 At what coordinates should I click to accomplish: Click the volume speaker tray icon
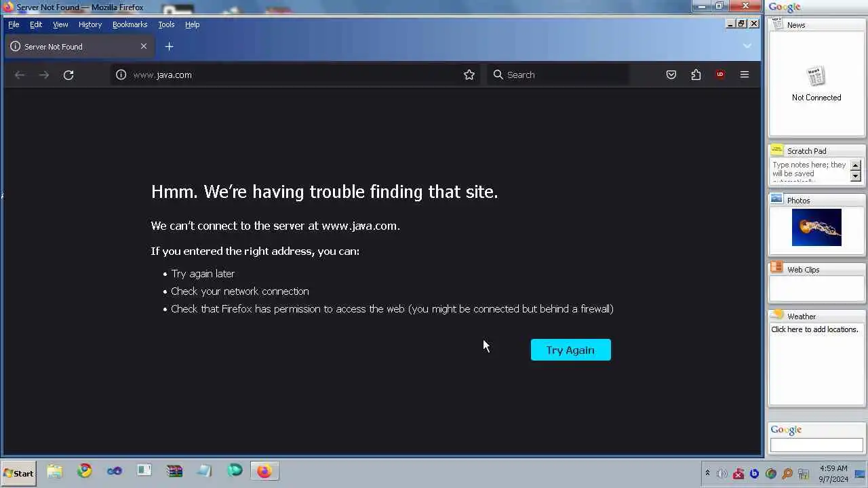coord(722,474)
